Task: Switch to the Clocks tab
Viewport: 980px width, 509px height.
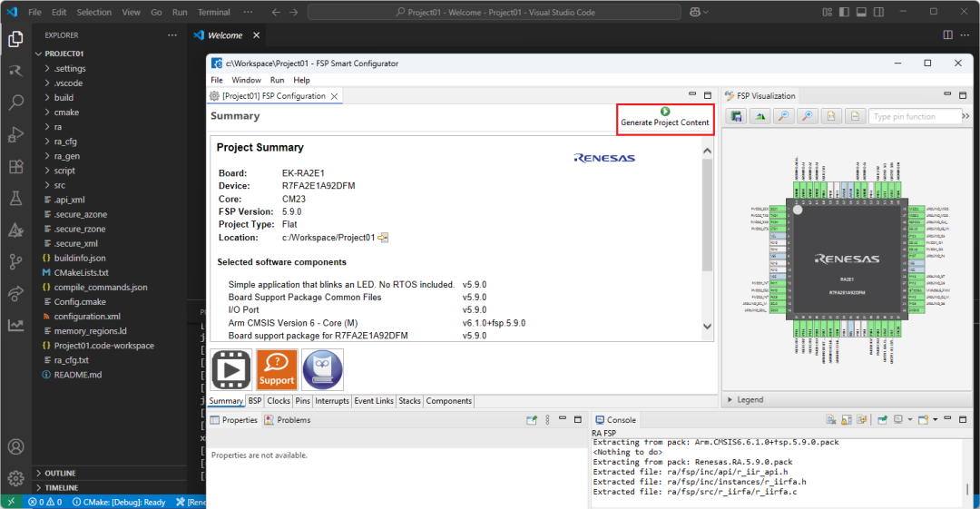Action: point(279,401)
